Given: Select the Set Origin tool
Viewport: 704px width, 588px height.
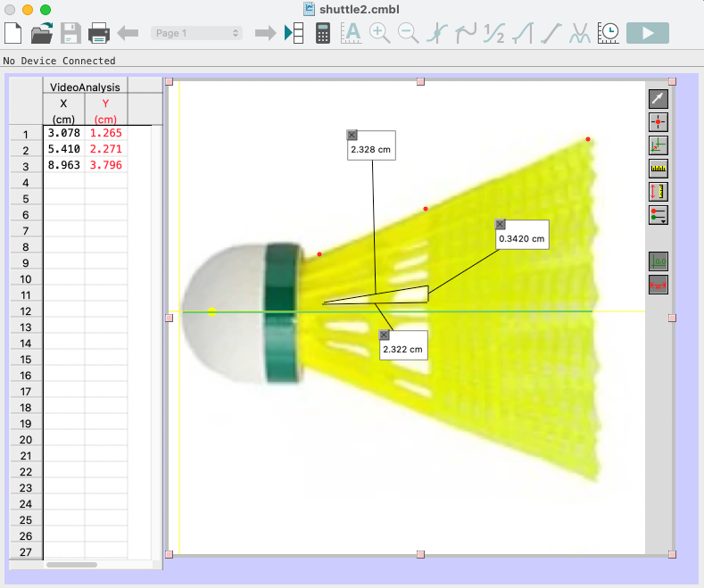Looking at the screenshot, I should click(x=658, y=145).
